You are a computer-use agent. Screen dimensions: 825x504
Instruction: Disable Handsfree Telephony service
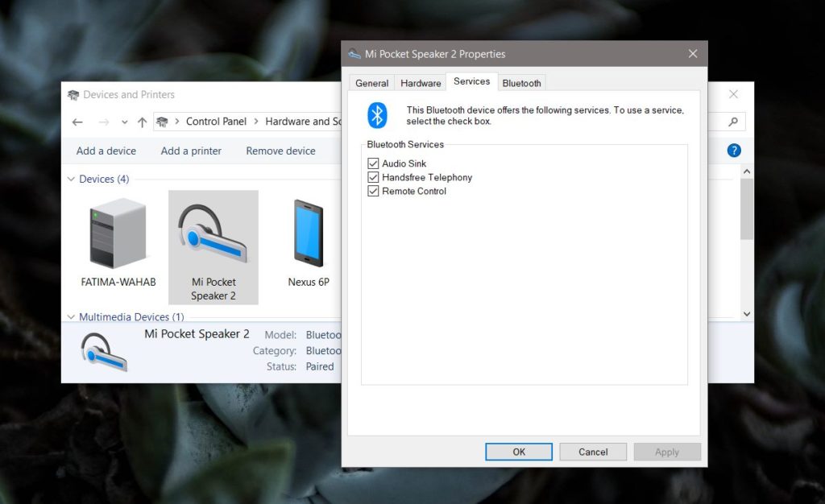coord(373,177)
